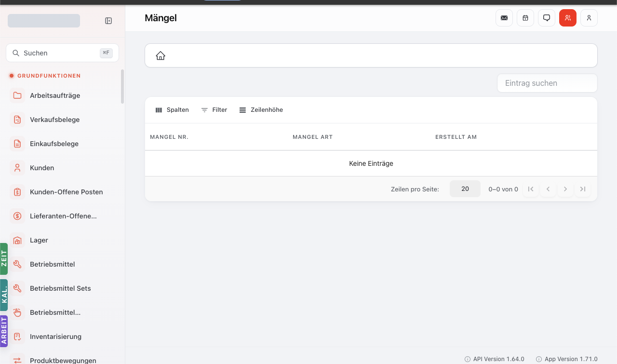Open rows per page dropdown showing 20
The height and width of the screenshot is (364, 617).
point(465,189)
